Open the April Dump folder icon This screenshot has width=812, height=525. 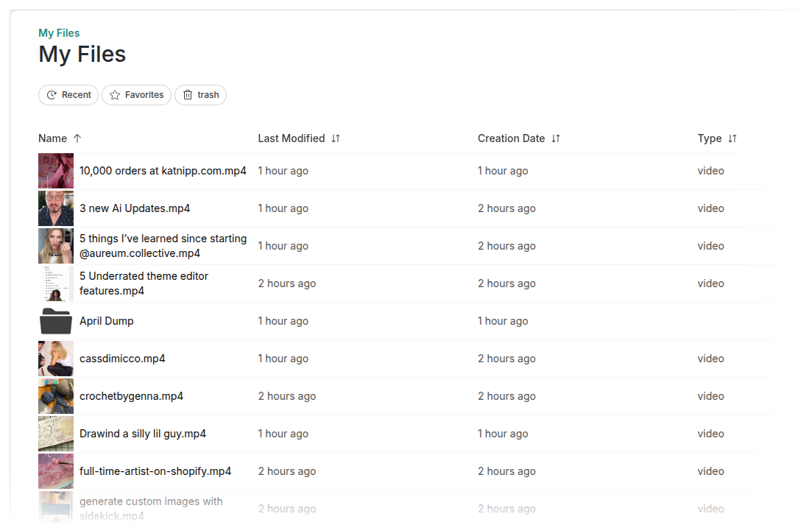coord(56,321)
